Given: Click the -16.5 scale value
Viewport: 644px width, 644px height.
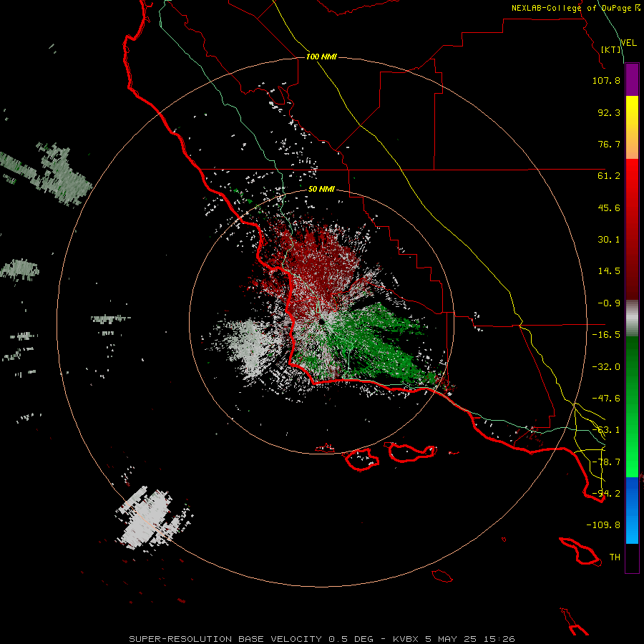Looking at the screenshot, I should coord(606,335).
